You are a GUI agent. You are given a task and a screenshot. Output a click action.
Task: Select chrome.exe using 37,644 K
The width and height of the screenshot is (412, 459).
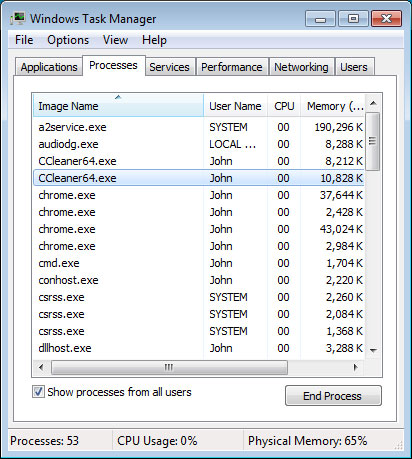199,195
